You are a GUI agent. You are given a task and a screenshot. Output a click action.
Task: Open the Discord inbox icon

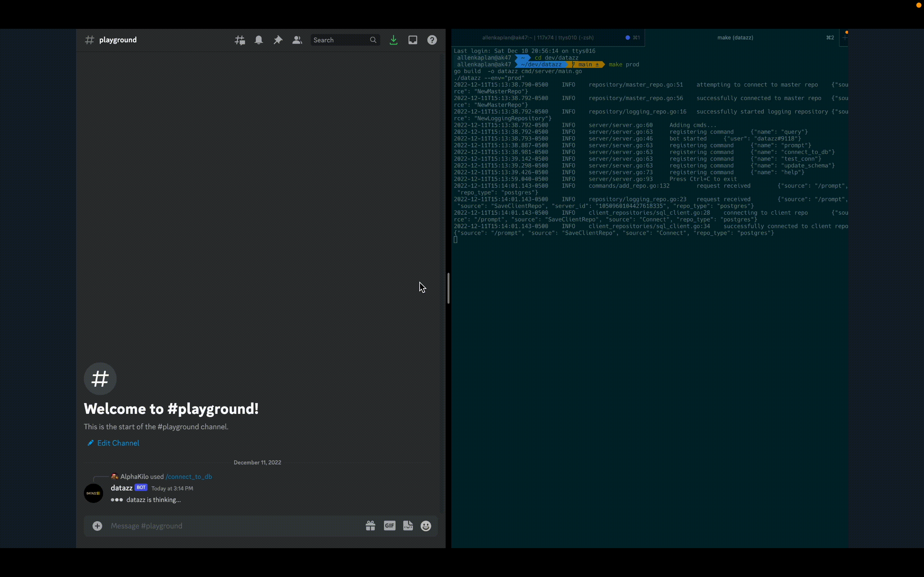pyautogui.click(x=413, y=40)
